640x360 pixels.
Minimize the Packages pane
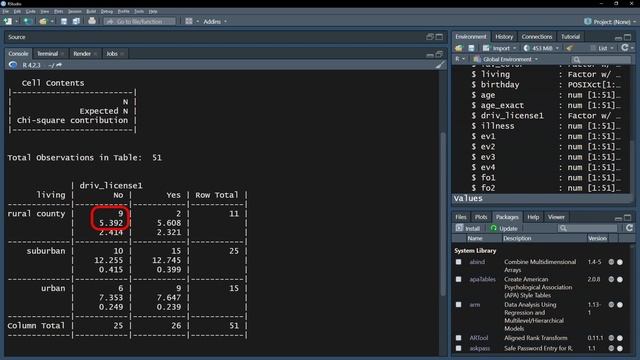click(618, 218)
